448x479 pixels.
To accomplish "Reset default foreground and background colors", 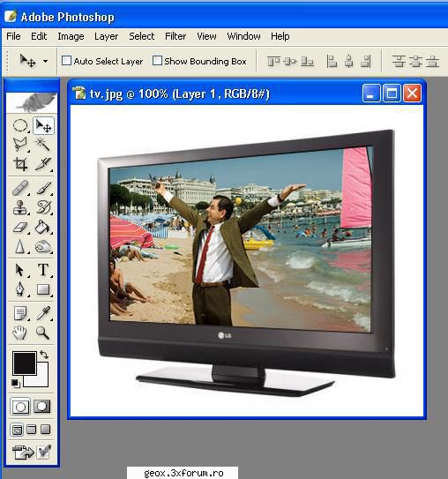I will point(16,383).
